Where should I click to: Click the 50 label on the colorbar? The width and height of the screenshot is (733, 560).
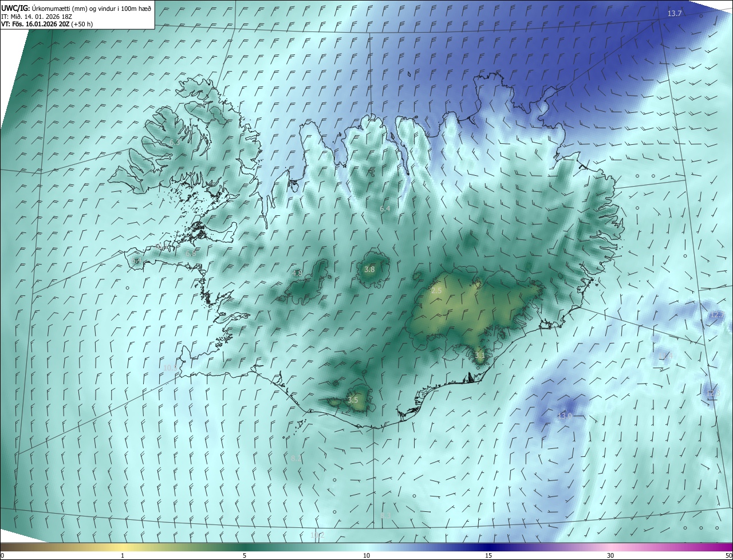coord(728,556)
